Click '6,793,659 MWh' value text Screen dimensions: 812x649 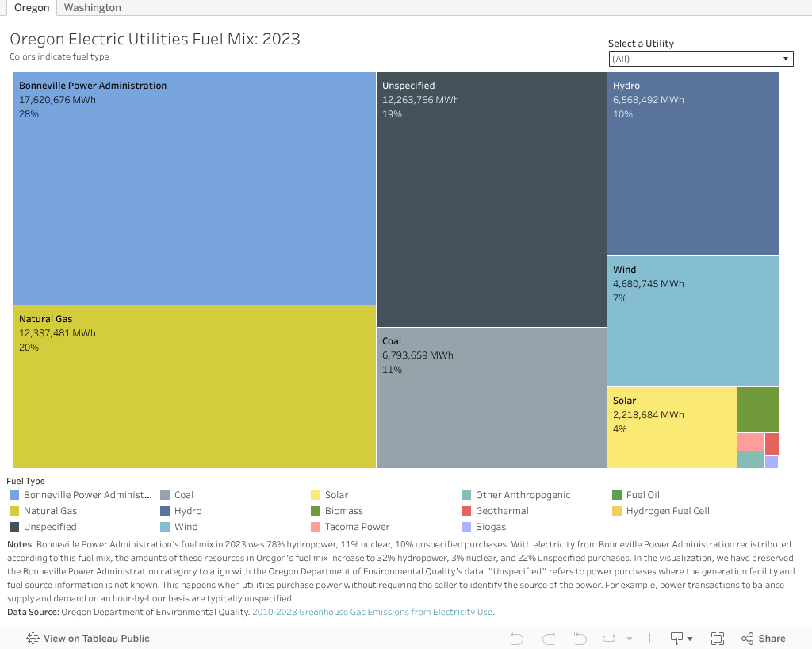tap(417, 355)
